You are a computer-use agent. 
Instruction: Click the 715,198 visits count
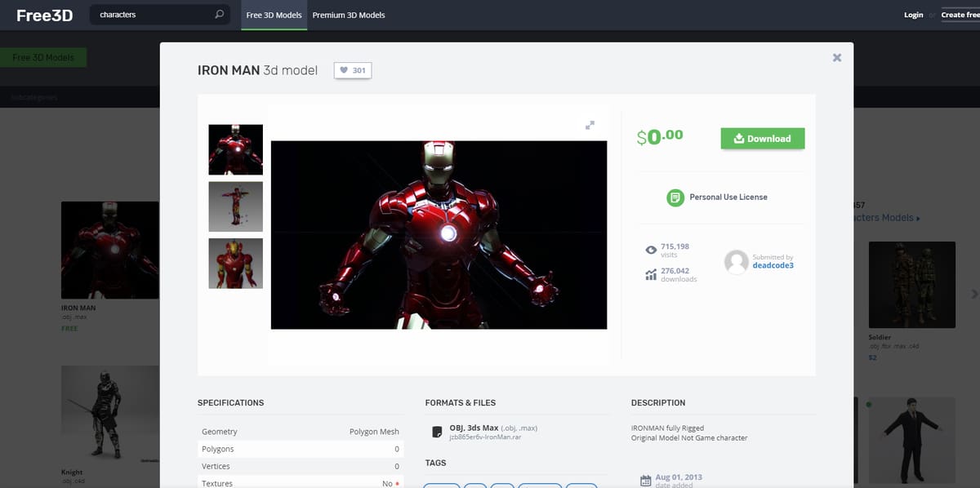pyautogui.click(x=675, y=246)
